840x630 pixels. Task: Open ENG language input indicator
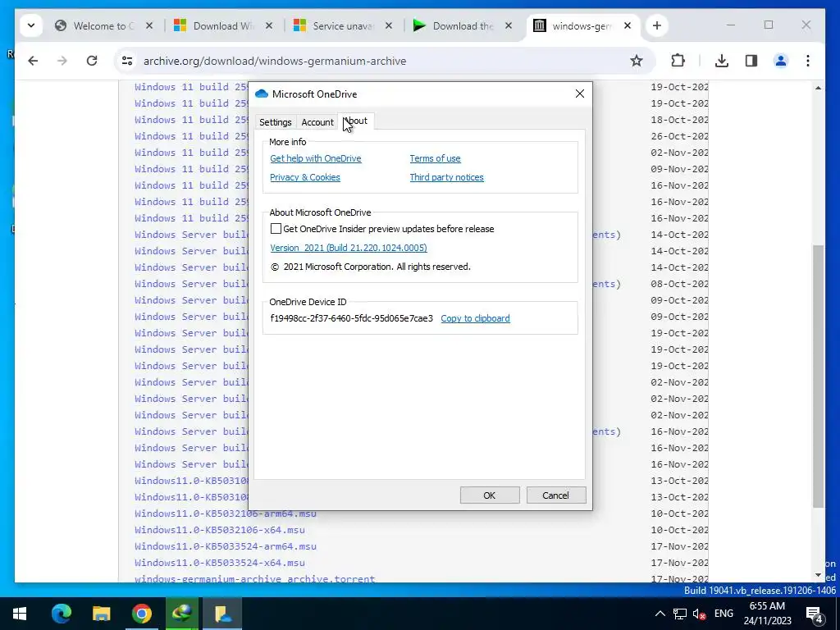(724, 614)
